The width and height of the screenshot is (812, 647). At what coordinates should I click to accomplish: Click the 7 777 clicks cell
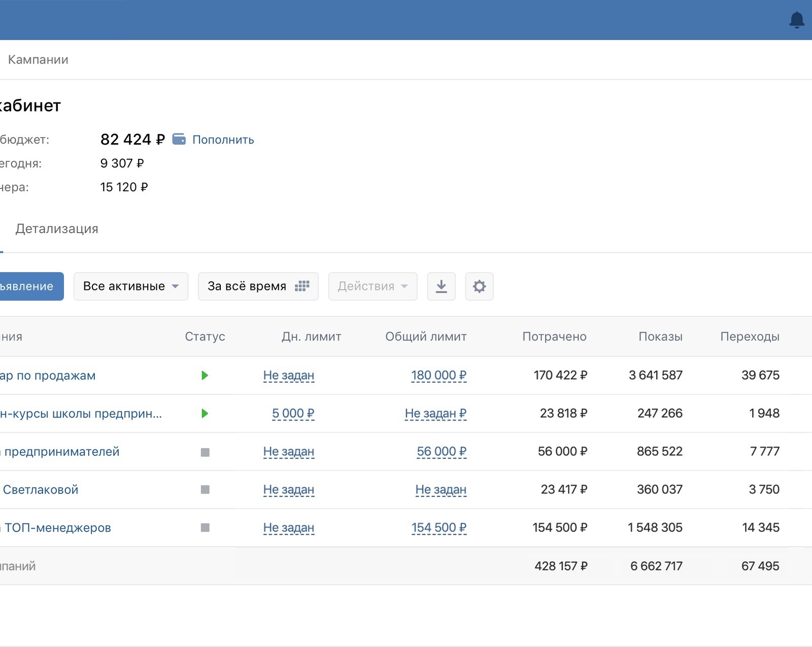(x=765, y=451)
